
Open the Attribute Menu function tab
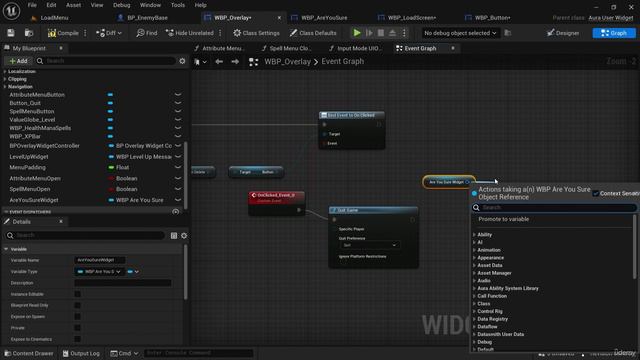(x=219, y=48)
